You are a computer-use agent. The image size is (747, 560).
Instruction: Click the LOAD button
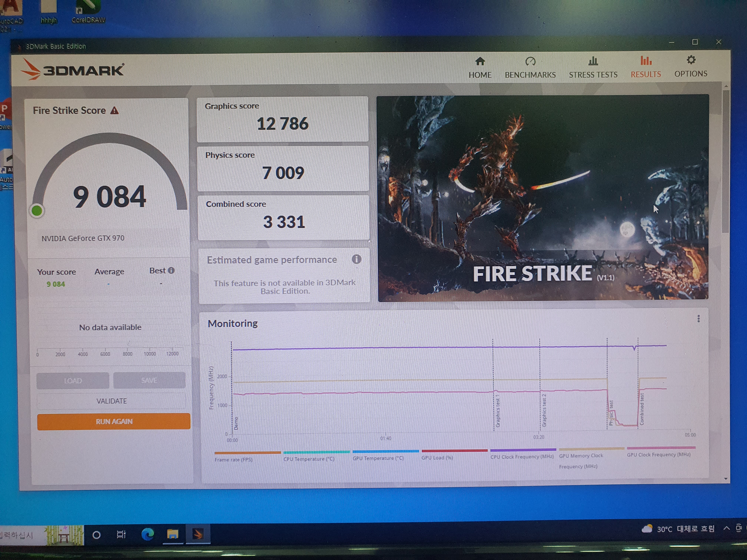[x=73, y=380]
